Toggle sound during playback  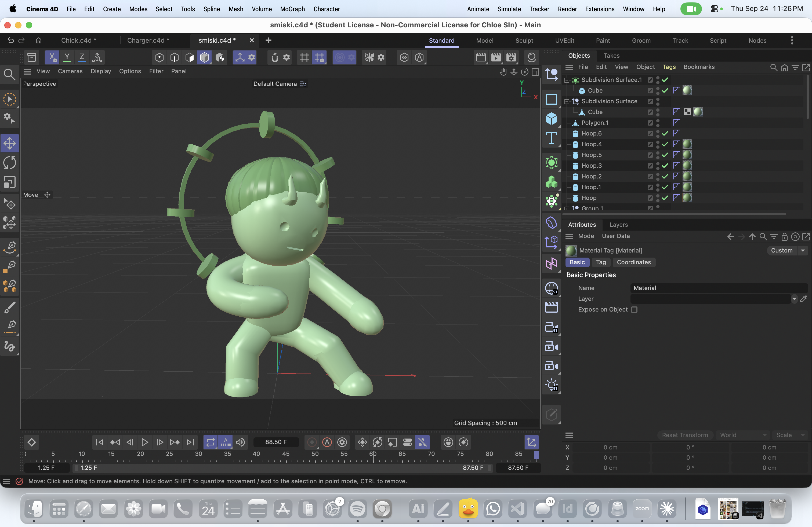(x=241, y=442)
